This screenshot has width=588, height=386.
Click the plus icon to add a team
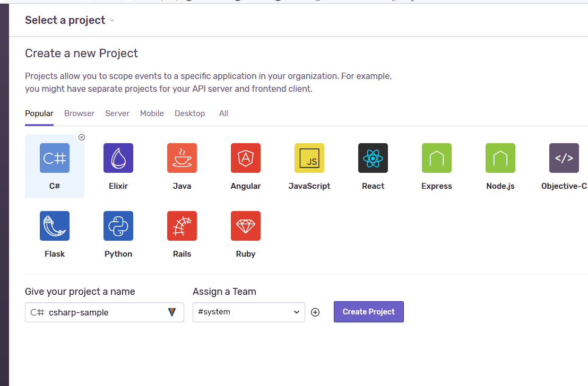point(315,312)
